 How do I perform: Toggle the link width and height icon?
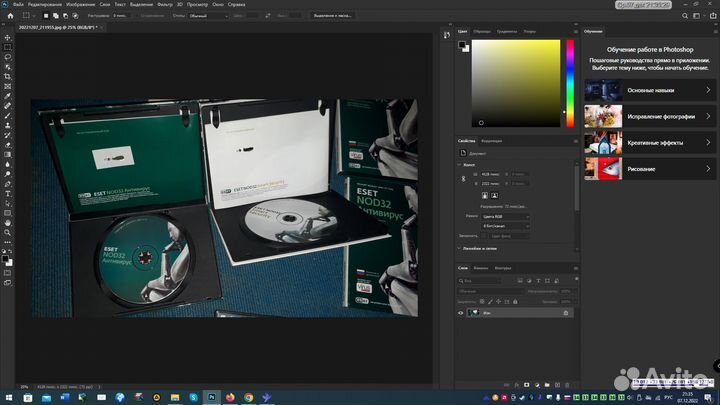[x=463, y=179]
